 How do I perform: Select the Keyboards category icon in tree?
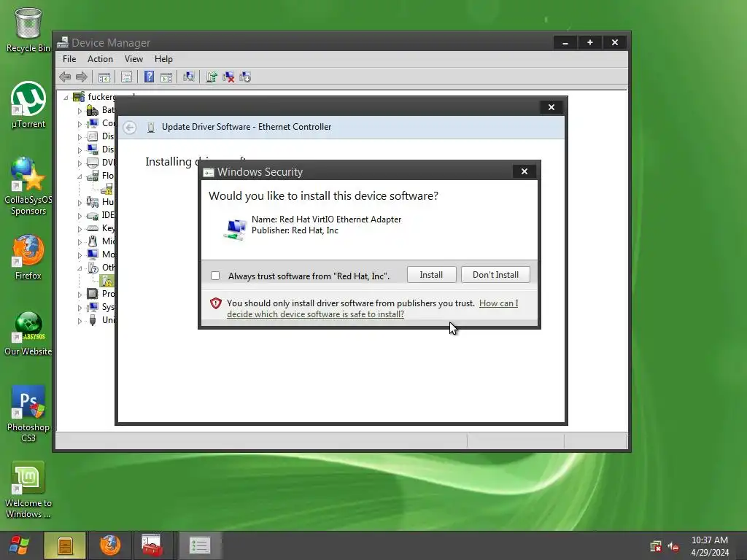[93, 228]
